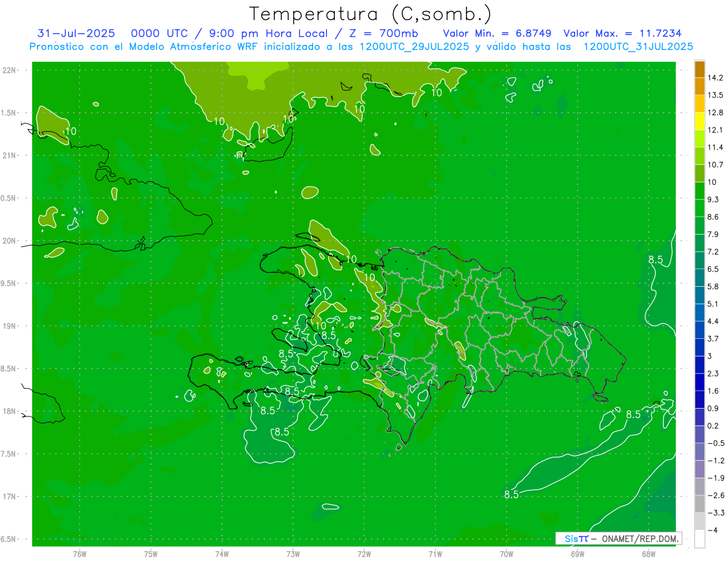The image size is (728, 562).
Task: Click the '19N' latitude axis label
Action: [10, 326]
